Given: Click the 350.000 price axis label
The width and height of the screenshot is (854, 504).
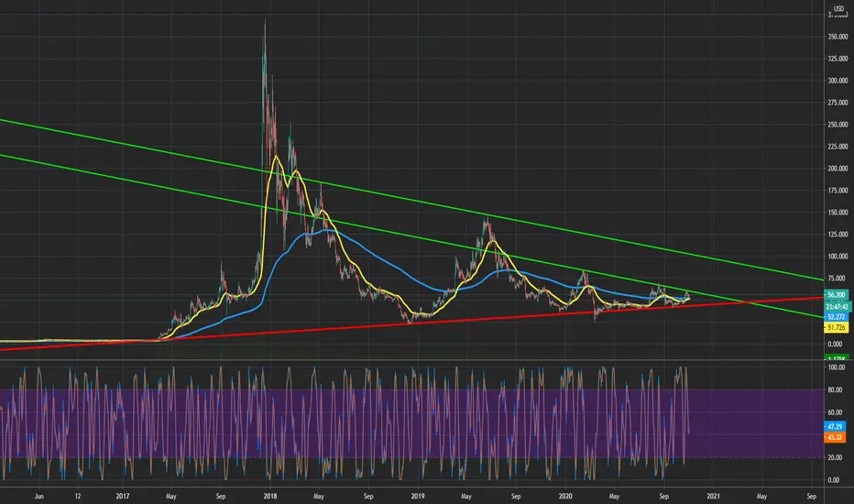Looking at the screenshot, I should click(838, 37).
